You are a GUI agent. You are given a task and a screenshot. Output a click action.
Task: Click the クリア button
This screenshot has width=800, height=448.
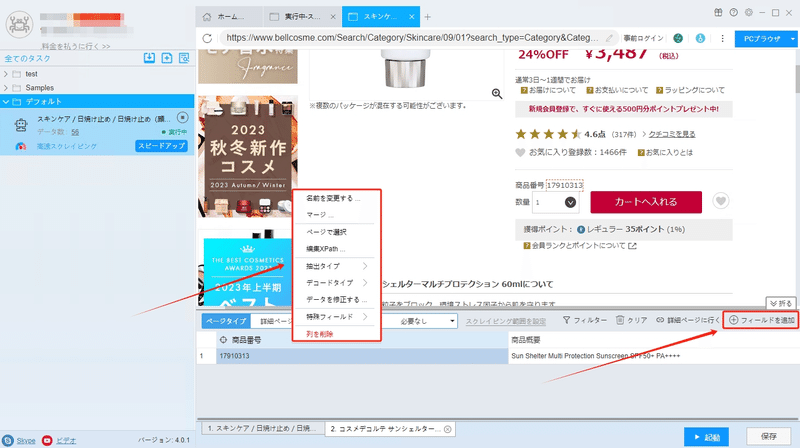631,320
